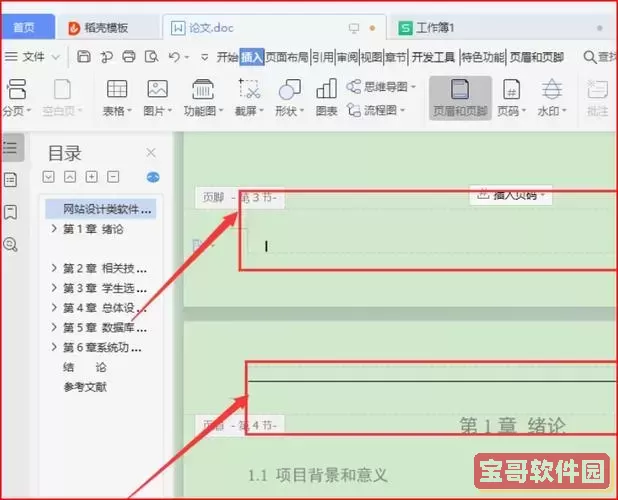Click the Undo arrow icon
The width and height of the screenshot is (618, 500).
click(174, 57)
